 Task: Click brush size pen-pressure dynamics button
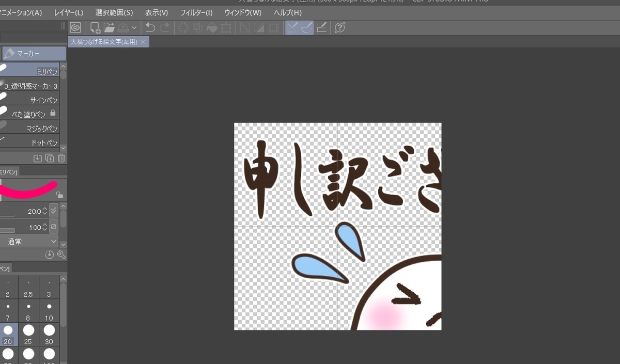point(54,211)
